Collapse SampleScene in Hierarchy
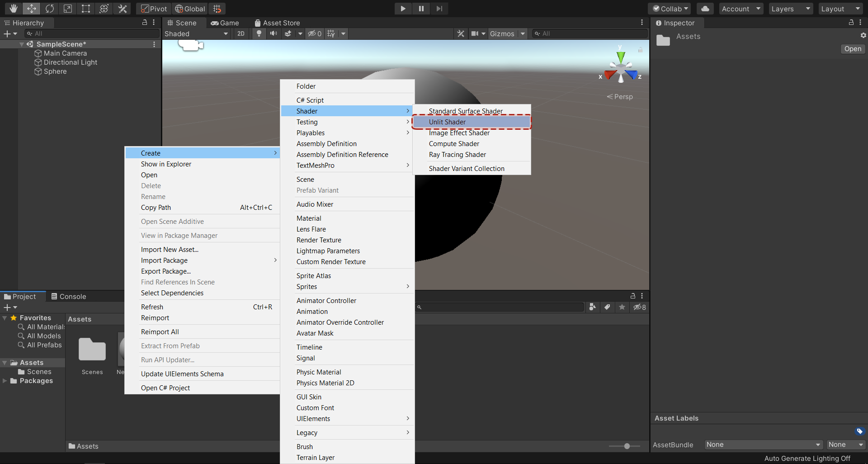Image resolution: width=868 pixels, height=464 pixels. 22,44
